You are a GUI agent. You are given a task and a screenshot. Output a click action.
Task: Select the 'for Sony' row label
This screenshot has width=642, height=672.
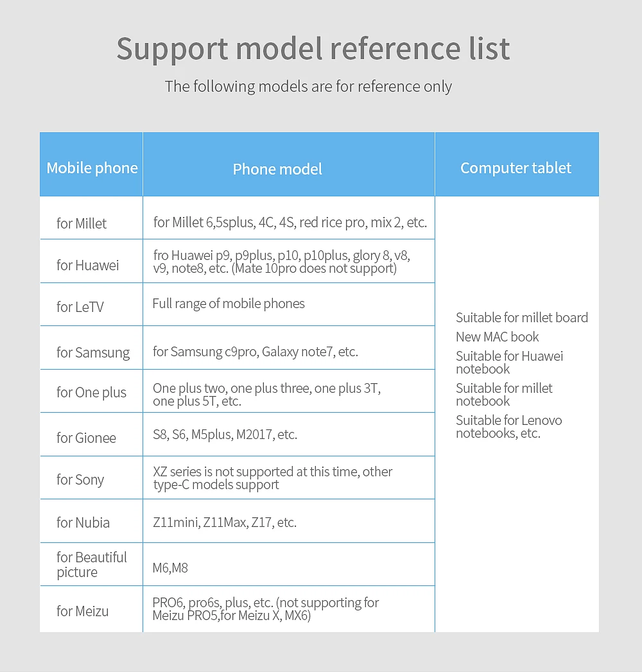(x=80, y=479)
